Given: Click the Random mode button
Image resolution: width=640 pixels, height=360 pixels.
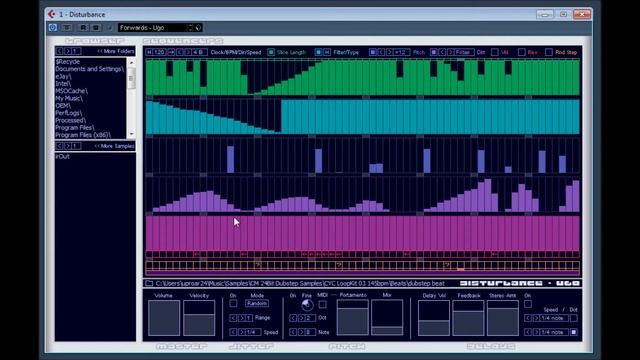Looking at the screenshot, I should tap(257, 303).
